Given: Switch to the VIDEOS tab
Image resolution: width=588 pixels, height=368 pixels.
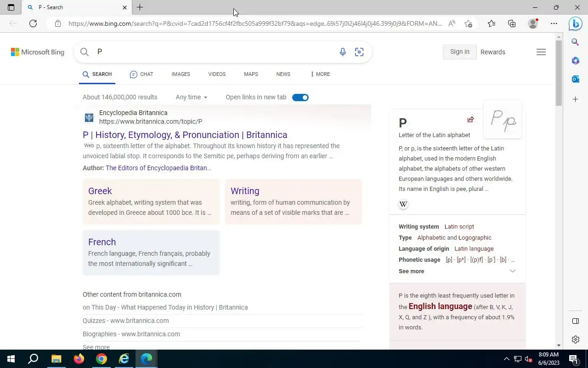Looking at the screenshot, I should coord(217,74).
